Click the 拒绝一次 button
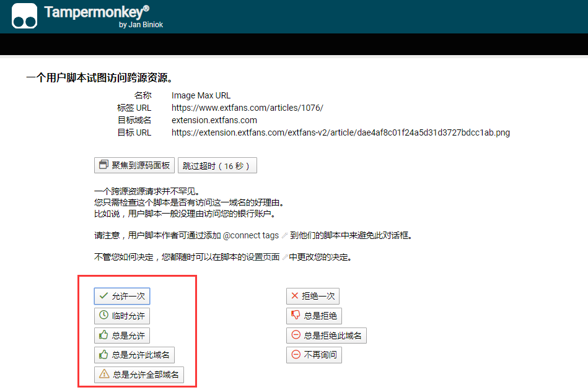The height and width of the screenshot is (390, 588). [x=313, y=296]
